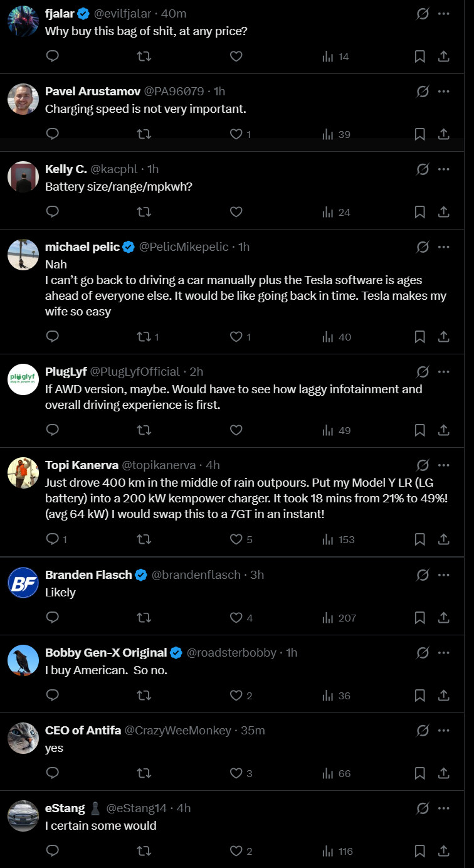Reply to eStang's tweet
Viewport: 474px width, 868px height.
coord(53,851)
